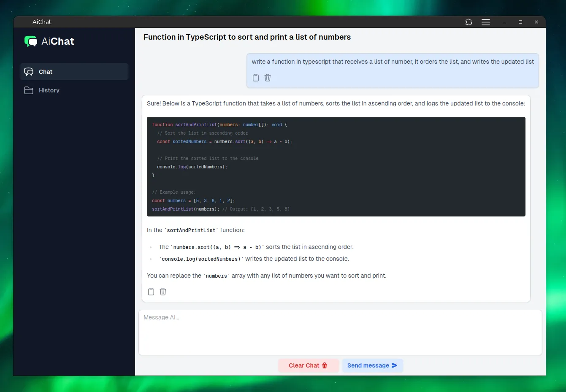Image resolution: width=566 pixels, height=392 pixels.
Task: Click the Message AI input box
Action: tap(340, 332)
